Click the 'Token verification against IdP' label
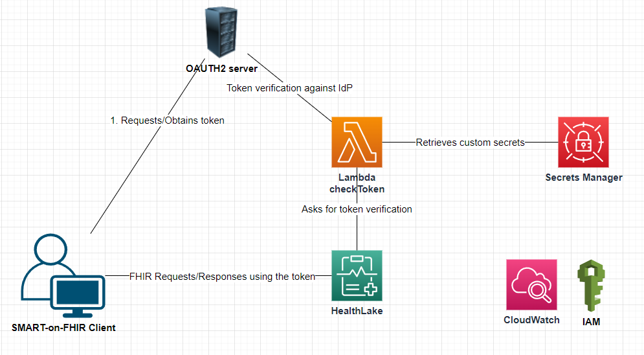The height and width of the screenshot is (355, 644). click(x=289, y=88)
